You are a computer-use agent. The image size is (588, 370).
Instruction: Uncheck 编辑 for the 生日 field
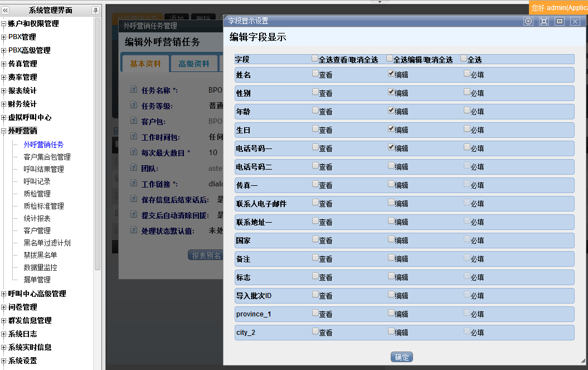[391, 129]
